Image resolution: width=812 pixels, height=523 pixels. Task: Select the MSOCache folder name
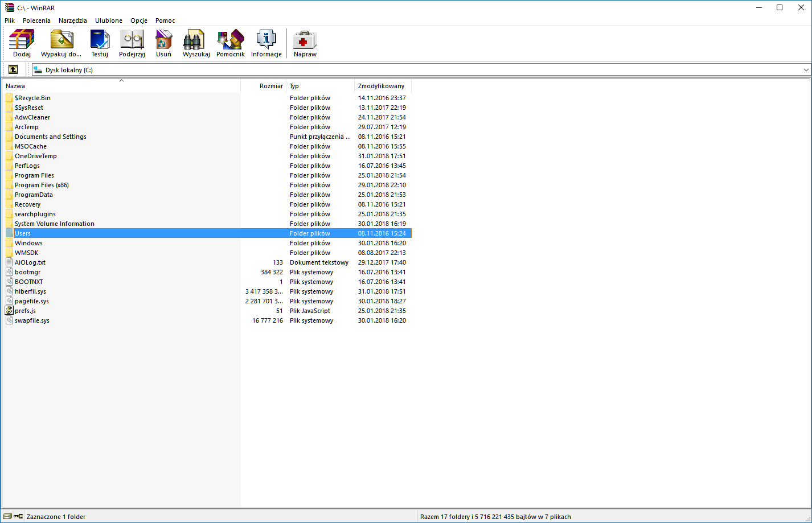click(31, 146)
